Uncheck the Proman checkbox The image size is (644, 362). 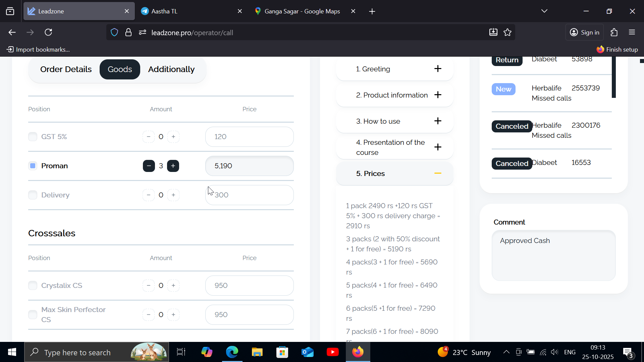pyautogui.click(x=33, y=166)
